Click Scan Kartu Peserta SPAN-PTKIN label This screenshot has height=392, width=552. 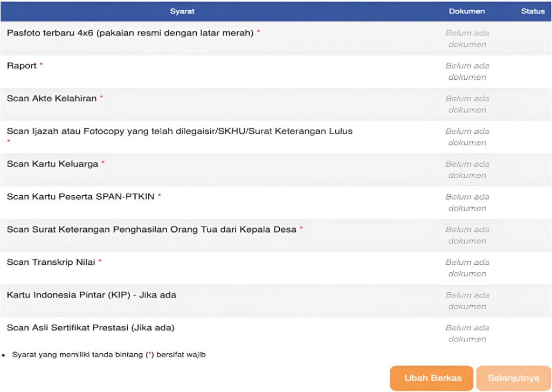pyautogui.click(x=80, y=197)
